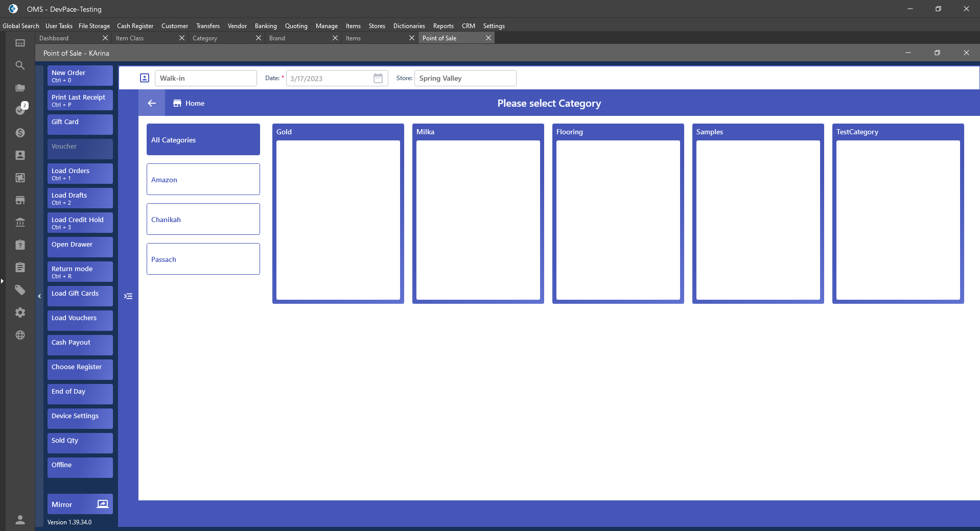This screenshot has width=980, height=531.
Task: Open the Flooring category card
Action: click(618, 213)
